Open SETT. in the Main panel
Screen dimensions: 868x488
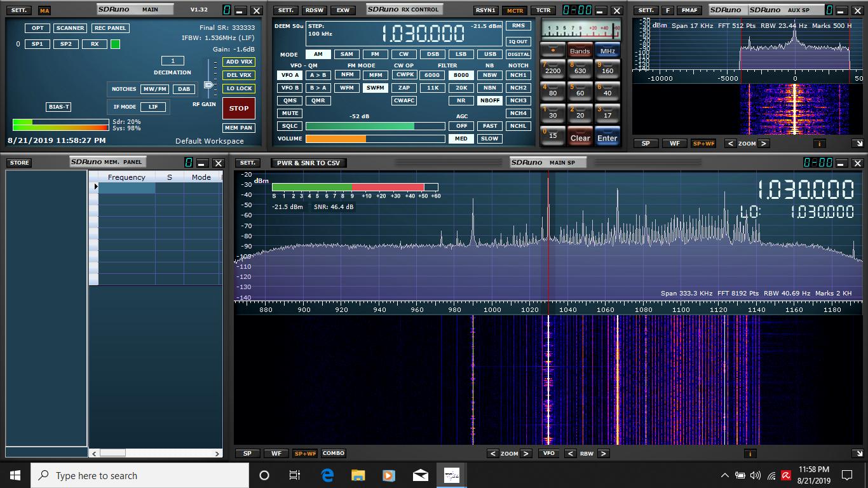pos(19,10)
